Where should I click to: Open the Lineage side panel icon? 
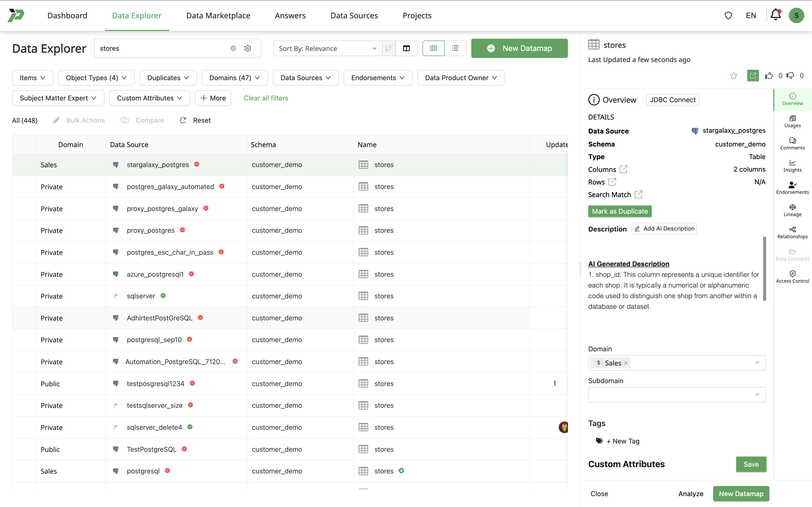[792, 210]
